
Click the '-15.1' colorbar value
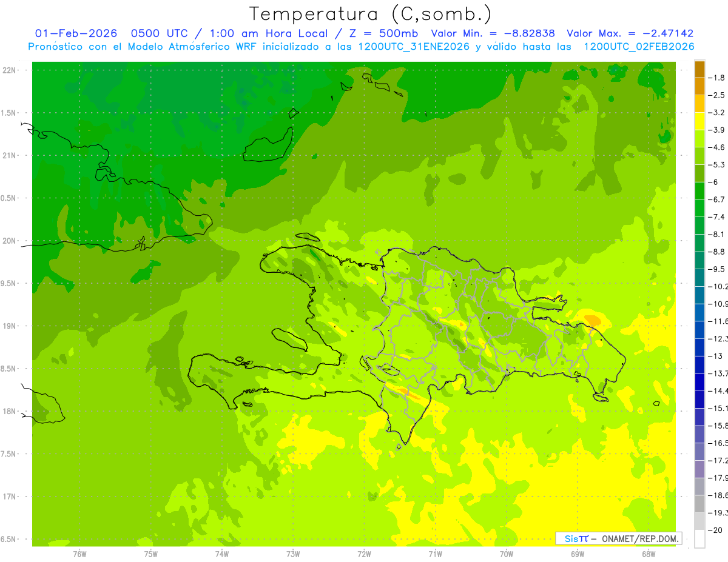718,409
